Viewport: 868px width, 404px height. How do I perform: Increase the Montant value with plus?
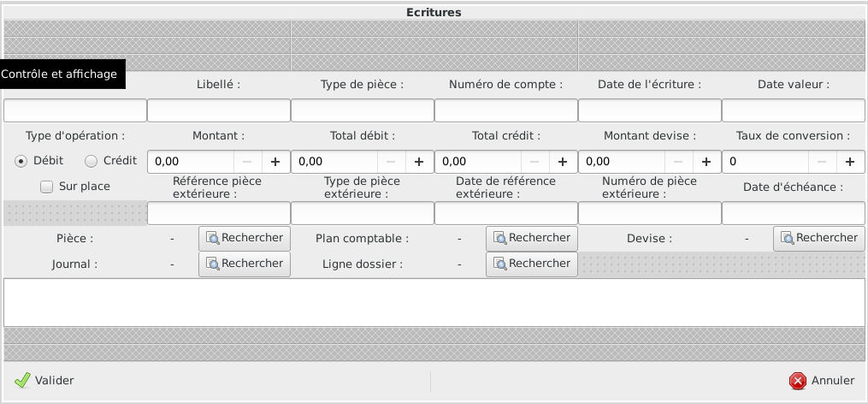[275, 162]
